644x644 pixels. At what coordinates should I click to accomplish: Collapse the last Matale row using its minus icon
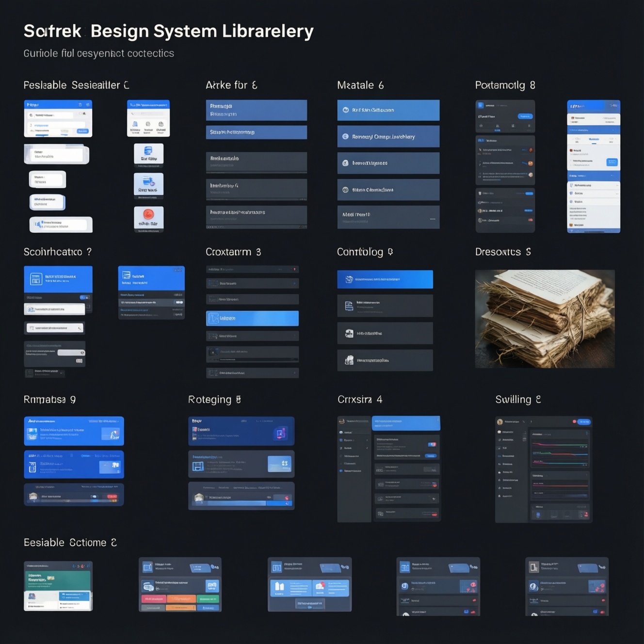coord(433,219)
